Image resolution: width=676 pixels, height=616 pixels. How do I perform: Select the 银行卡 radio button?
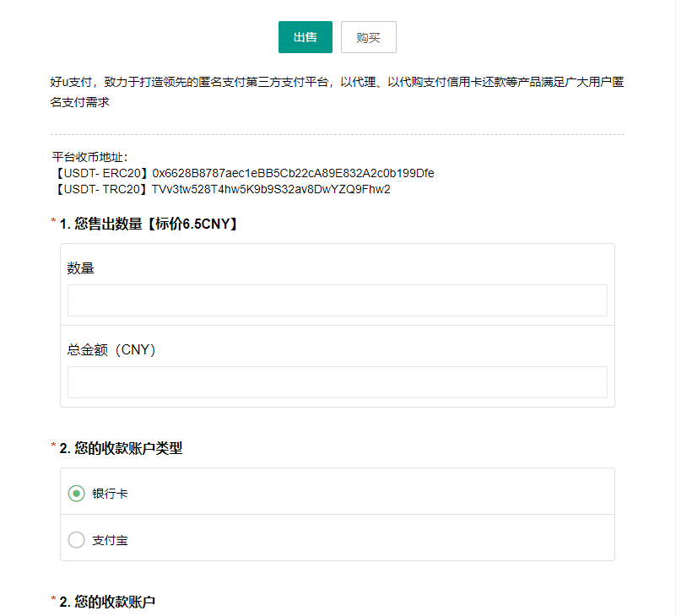(x=77, y=493)
